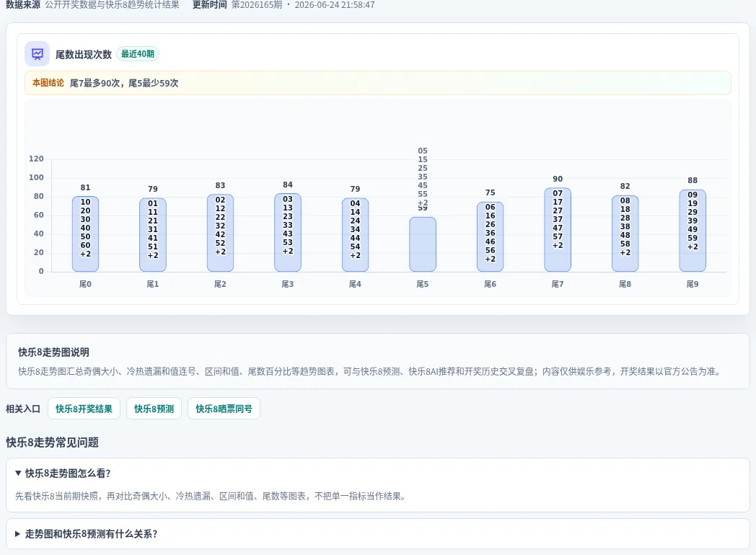Click the 快乐8走势常见问题 heading
Image resolution: width=756 pixels, height=555 pixels.
pos(52,443)
